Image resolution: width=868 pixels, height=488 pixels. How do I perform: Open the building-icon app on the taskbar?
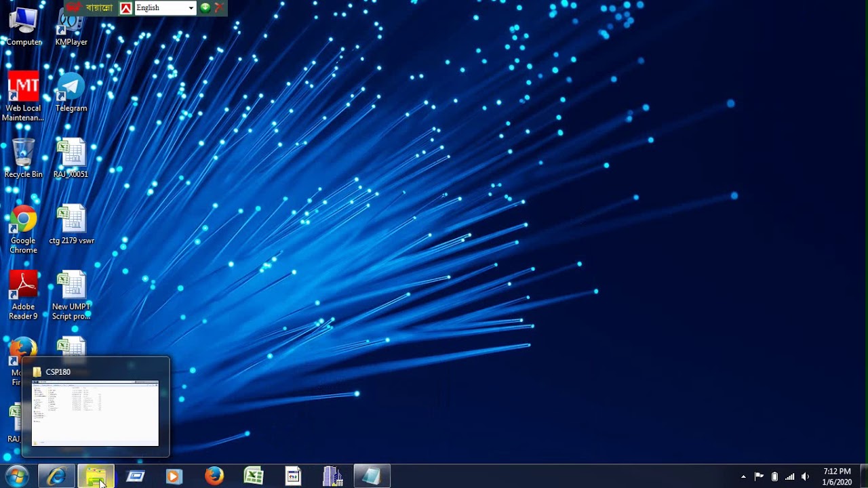[332, 476]
